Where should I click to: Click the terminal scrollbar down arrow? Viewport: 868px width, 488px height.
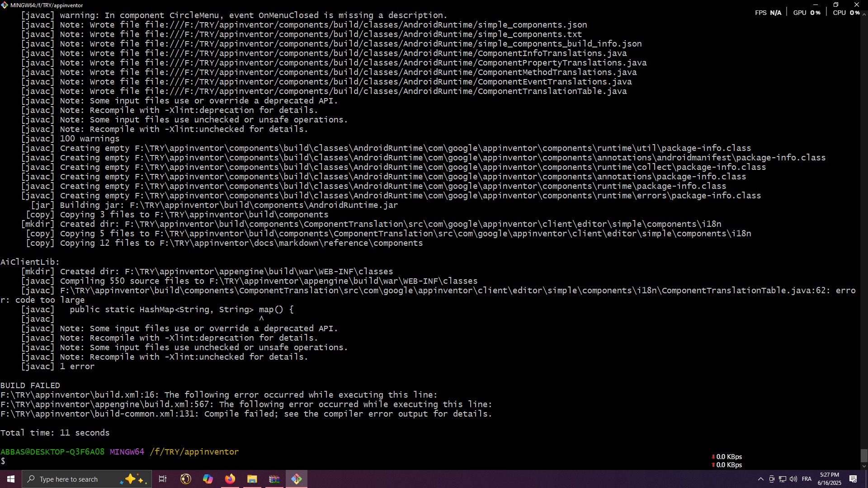tap(864, 466)
